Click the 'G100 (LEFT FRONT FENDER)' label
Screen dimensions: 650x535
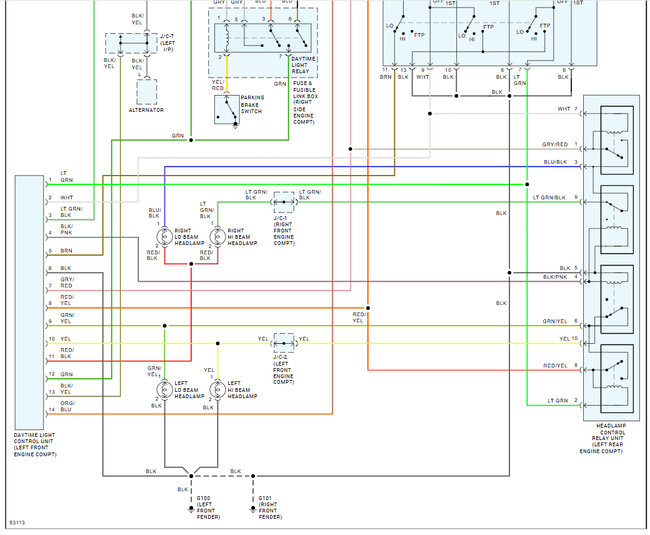pyautogui.click(x=208, y=508)
